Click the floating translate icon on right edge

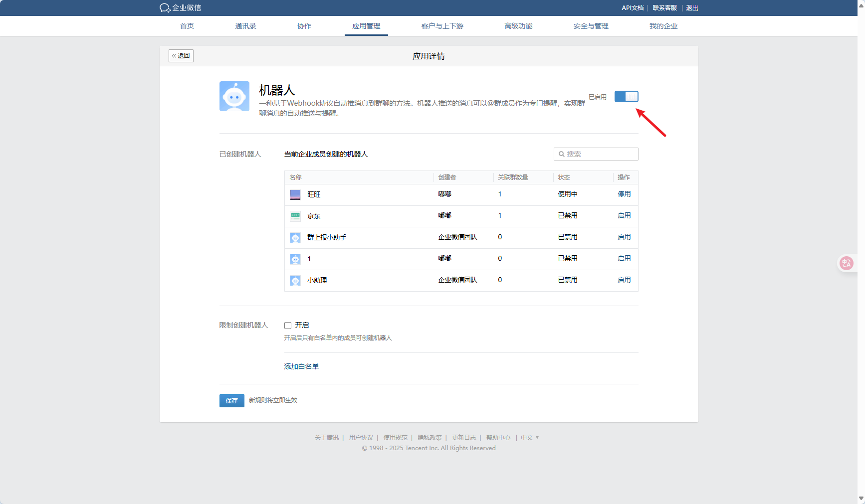click(847, 263)
